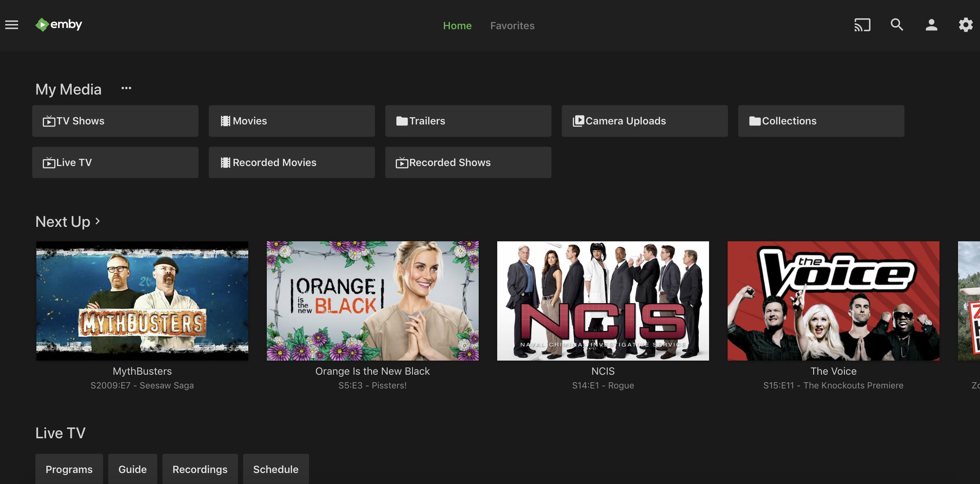
Task: Click the three-dot menu beside My Media
Action: pos(126,88)
